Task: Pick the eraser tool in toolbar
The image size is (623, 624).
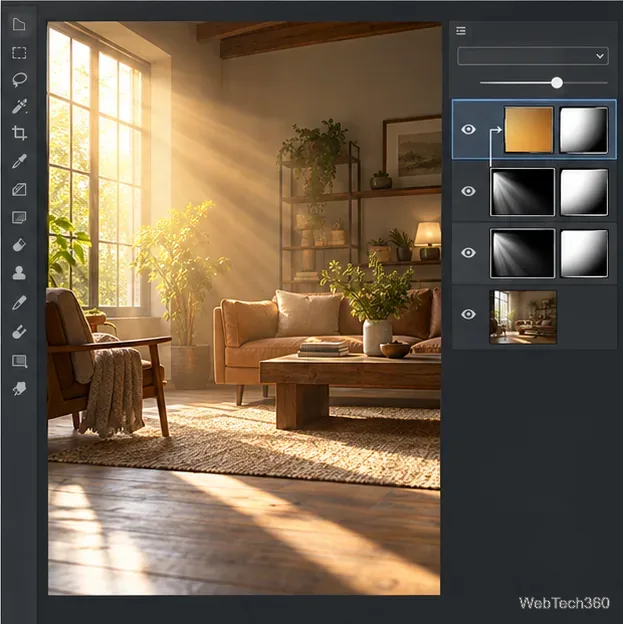Action: pyautogui.click(x=19, y=245)
